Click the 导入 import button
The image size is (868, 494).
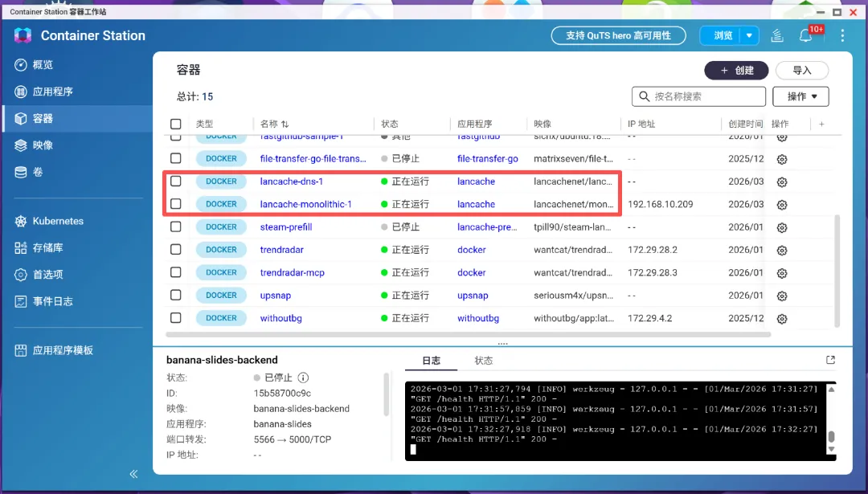click(x=801, y=70)
